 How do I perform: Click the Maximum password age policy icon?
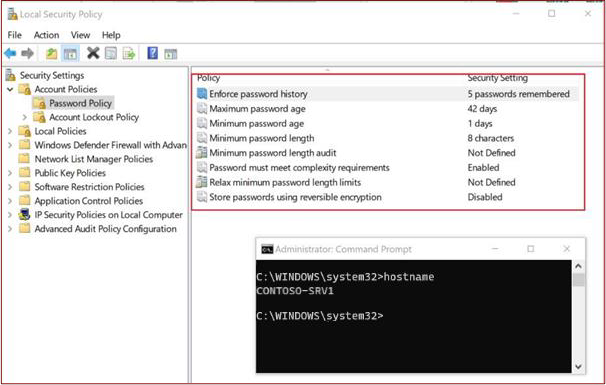coord(202,108)
